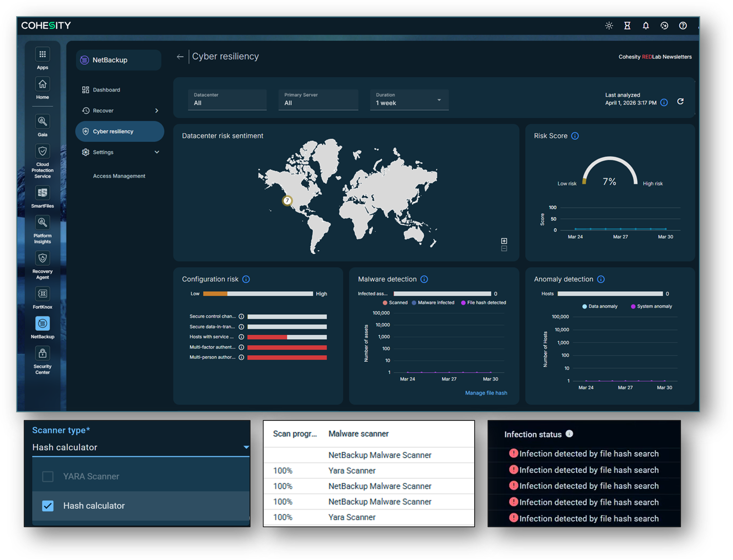Open SmartFiles icon

[x=43, y=193]
